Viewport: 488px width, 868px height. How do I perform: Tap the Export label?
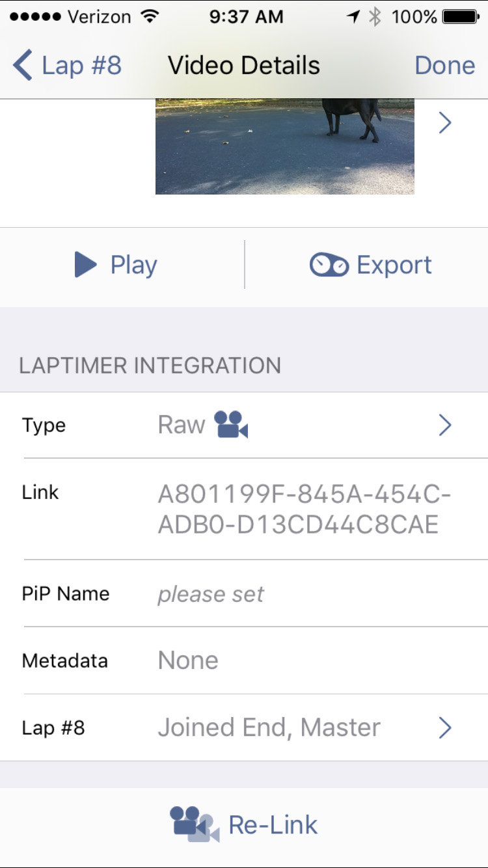tap(394, 265)
